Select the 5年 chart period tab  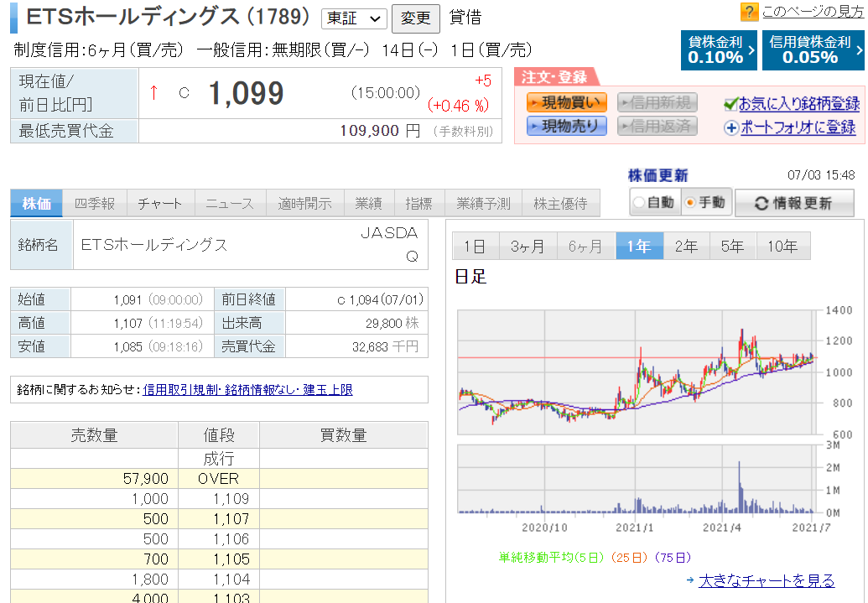click(x=733, y=246)
